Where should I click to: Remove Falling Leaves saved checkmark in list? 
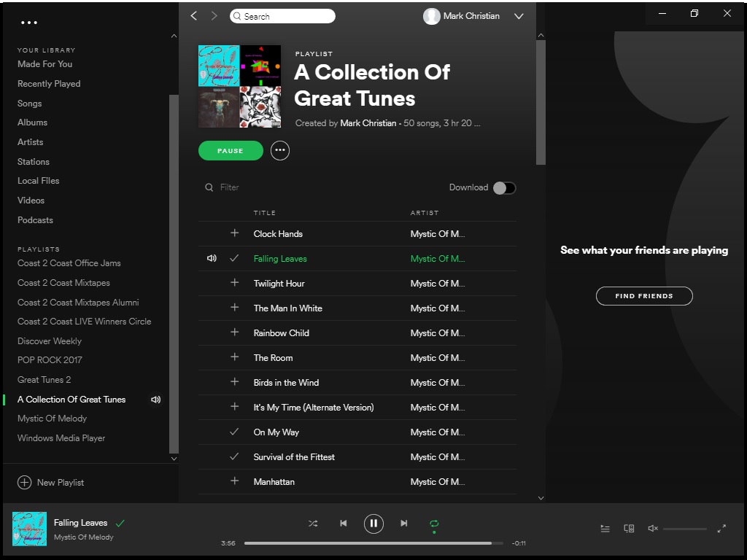coord(234,258)
